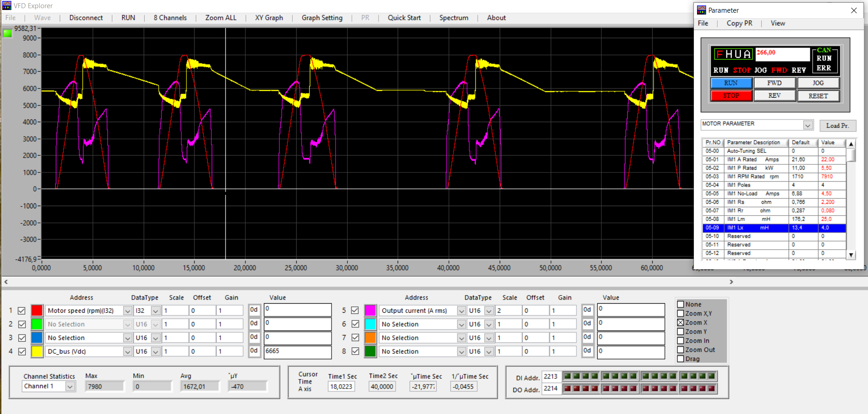Click the yellow color swatch for DC_bus
The height and width of the screenshot is (414, 868).
point(37,352)
